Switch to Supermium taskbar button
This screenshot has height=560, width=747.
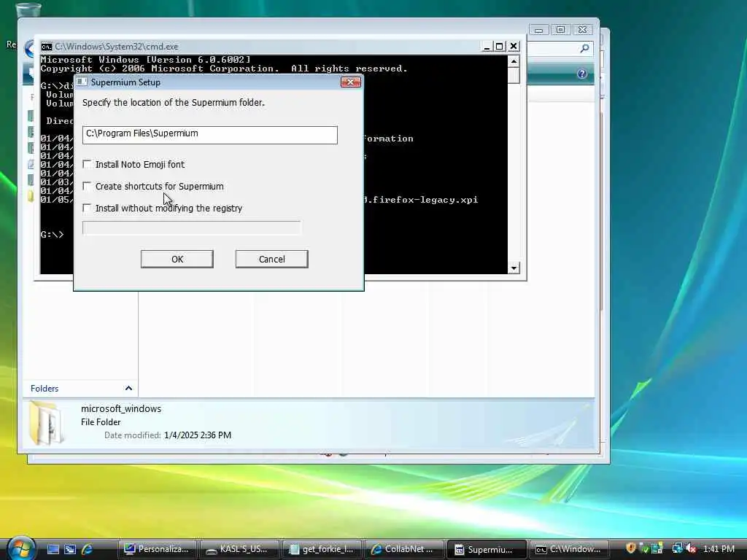click(487, 549)
